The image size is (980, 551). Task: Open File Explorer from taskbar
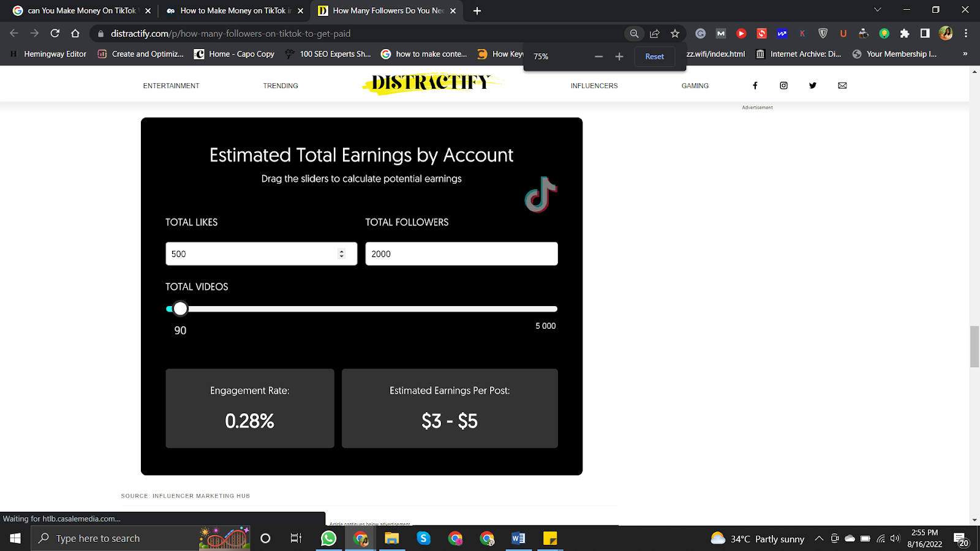pos(392,538)
